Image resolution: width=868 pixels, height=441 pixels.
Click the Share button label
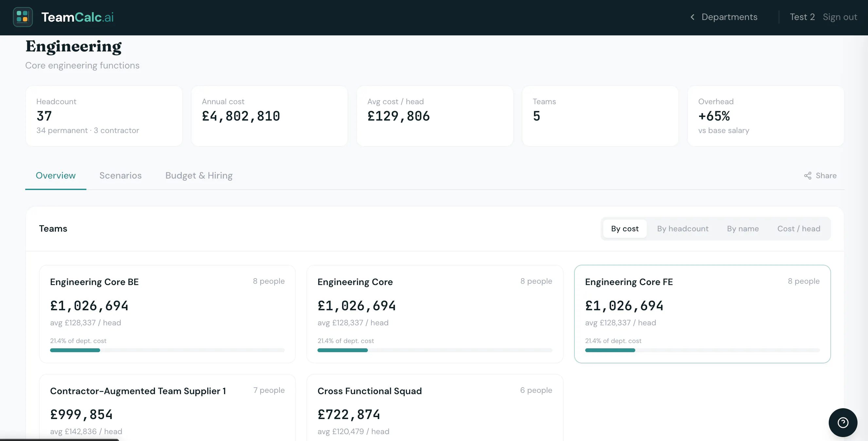point(826,176)
